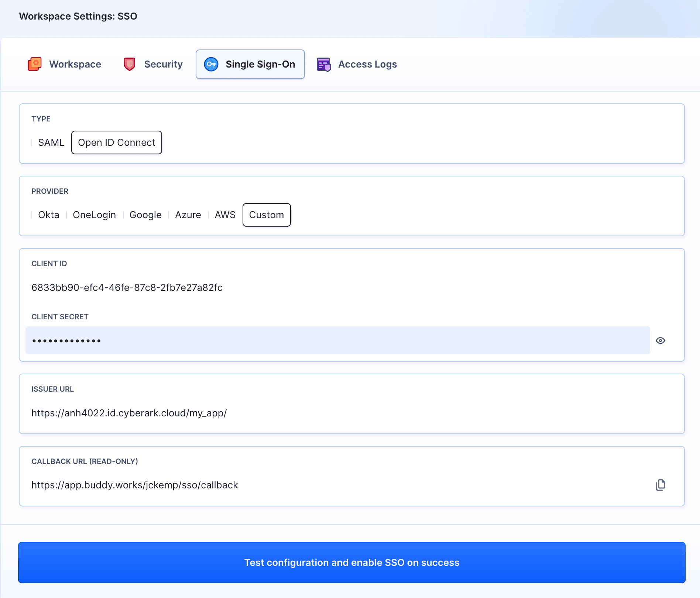Image resolution: width=700 pixels, height=598 pixels.
Task: Choose OneLogin as the provider
Action: click(x=94, y=215)
